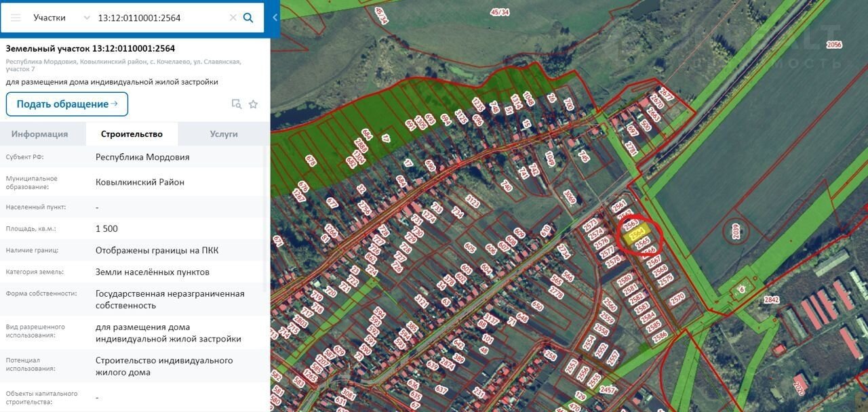Collapse the left info panel with chevron
This screenshot has height=412, width=868.
pyautogui.click(x=275, y=18)
